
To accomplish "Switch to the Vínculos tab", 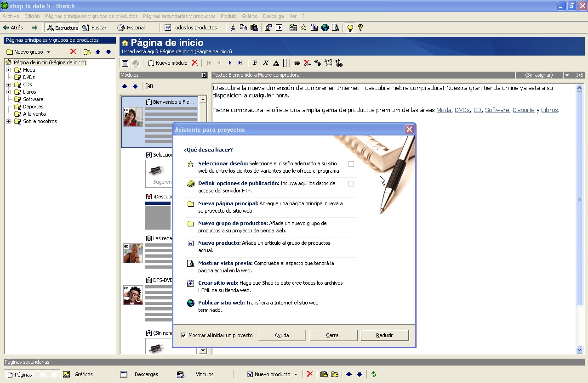I will pyautogui.click(x=205, y=374).
